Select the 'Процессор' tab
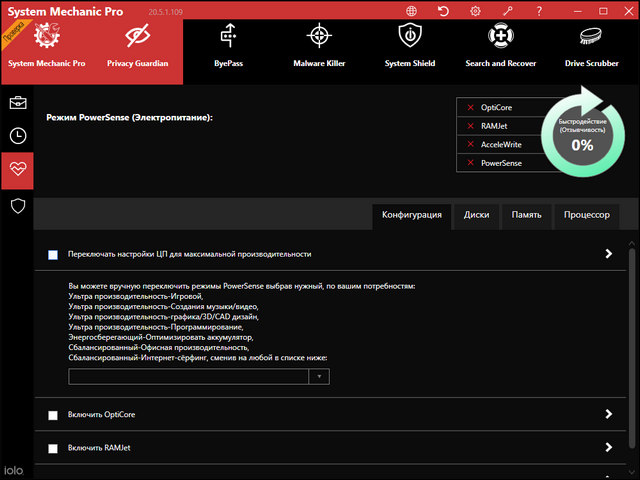Viewport: 640px width, 480px height. (x=586, y=215)
